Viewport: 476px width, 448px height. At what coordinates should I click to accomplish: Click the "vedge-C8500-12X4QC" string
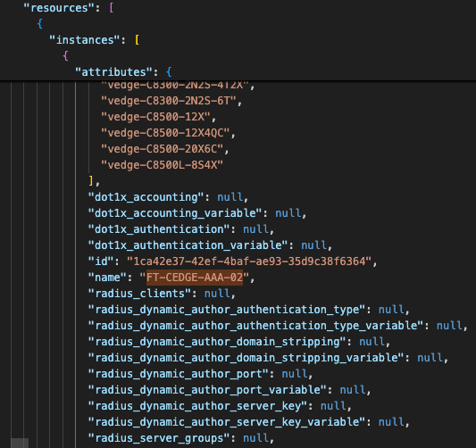click(165, 133)
